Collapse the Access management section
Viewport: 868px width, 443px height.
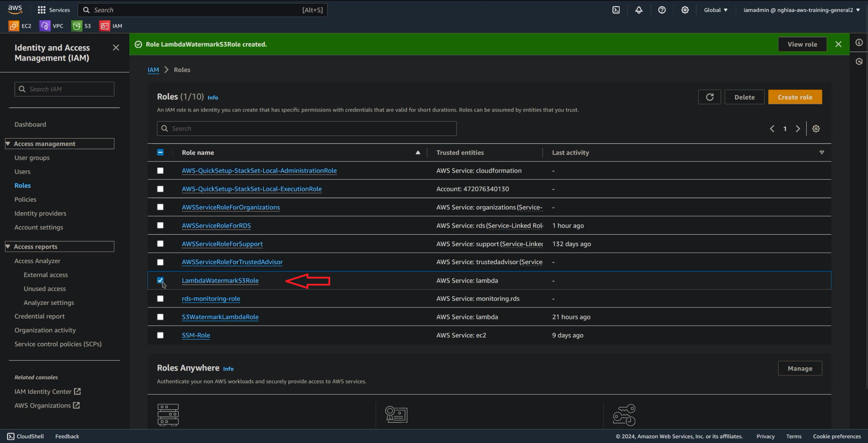coord(60,144)
